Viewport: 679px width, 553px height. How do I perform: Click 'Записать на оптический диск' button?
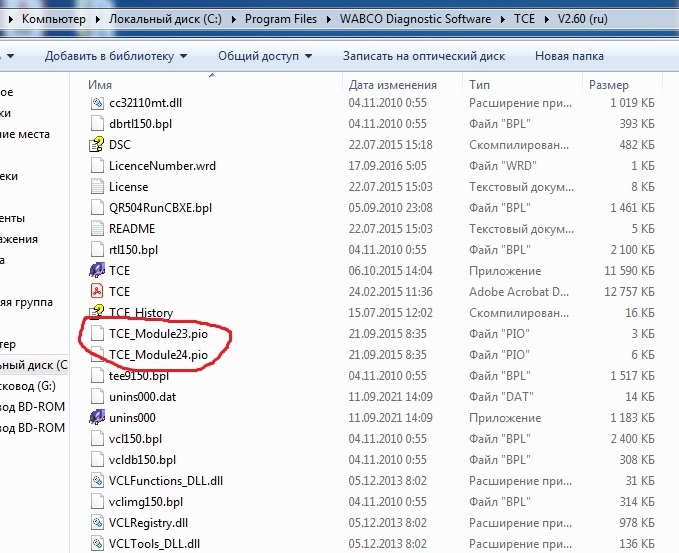[x=424, y=56]
